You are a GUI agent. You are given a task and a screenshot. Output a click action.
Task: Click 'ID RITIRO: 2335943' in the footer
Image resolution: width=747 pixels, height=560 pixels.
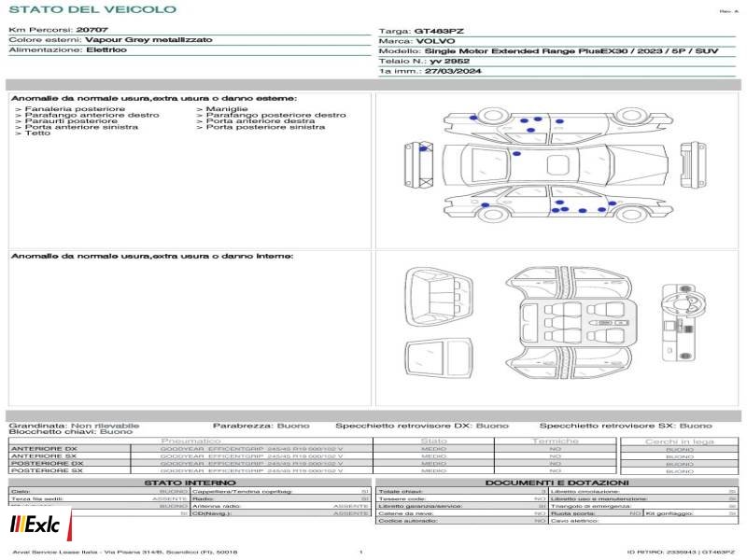pyautogui.click(x=662, y=553)
